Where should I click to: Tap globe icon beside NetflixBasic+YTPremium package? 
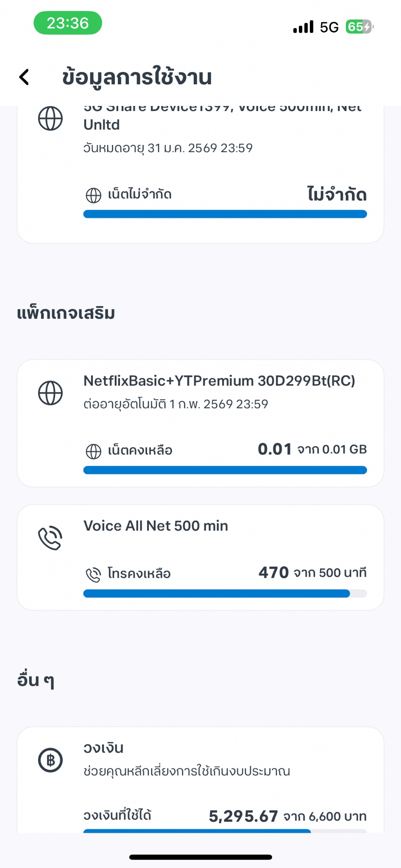coord(50,393)
